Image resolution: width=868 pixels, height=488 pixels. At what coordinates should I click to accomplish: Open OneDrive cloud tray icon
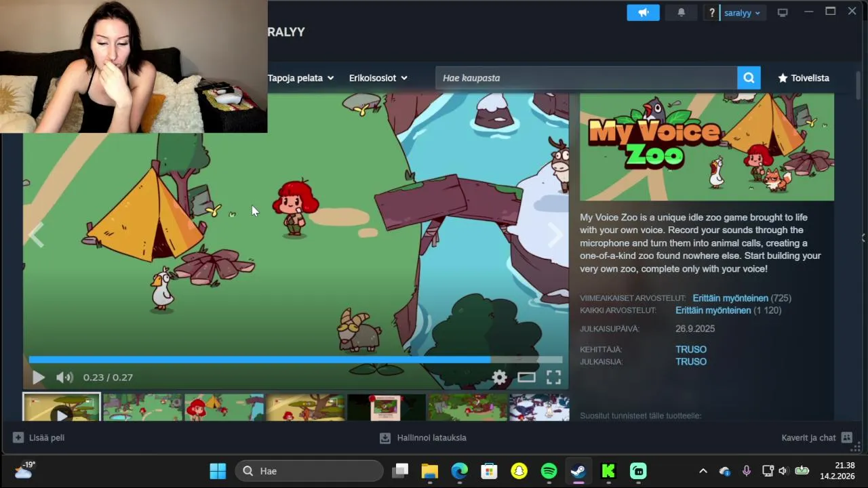click(725, 471)
